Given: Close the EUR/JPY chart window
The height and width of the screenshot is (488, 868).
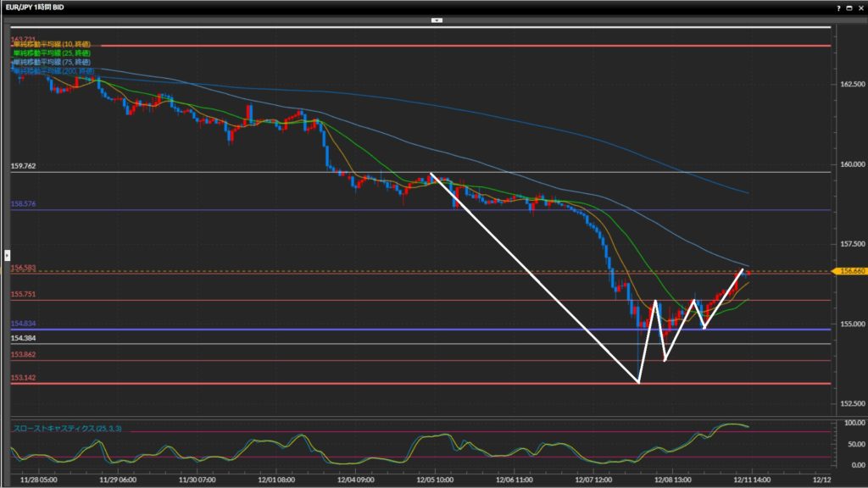Looking at the screenshot, I should (860, 7).
